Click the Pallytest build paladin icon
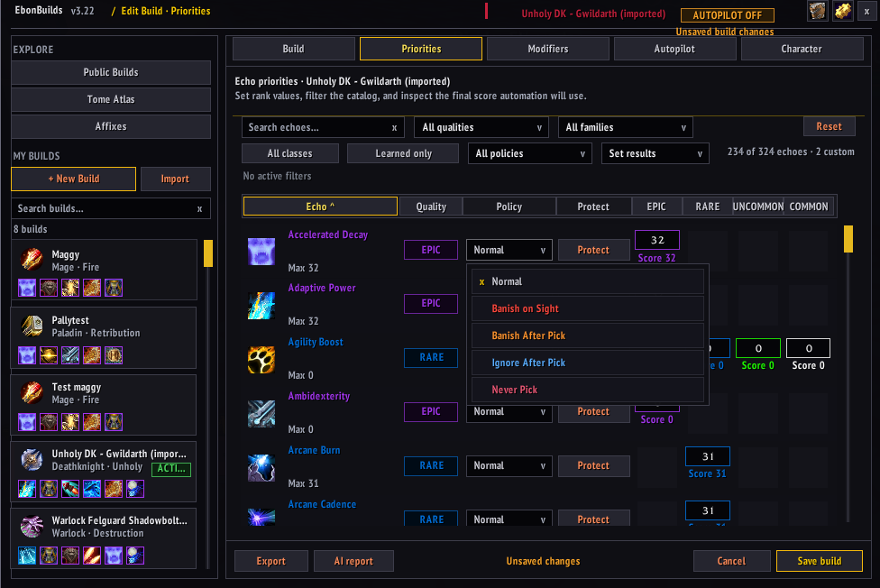 click(32, 326)
